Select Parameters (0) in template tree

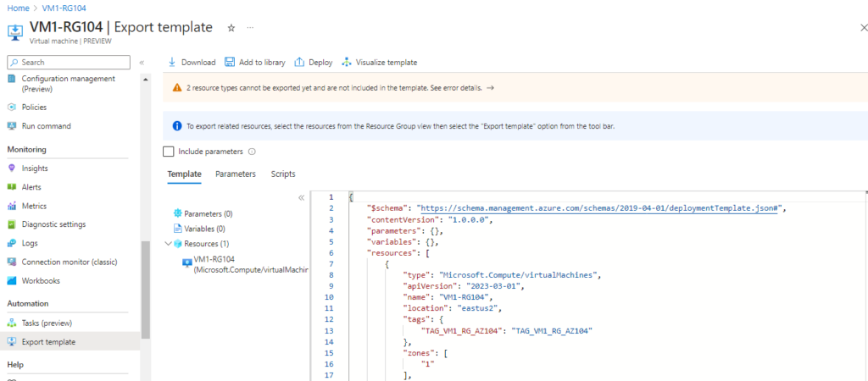tap(209, 213)
